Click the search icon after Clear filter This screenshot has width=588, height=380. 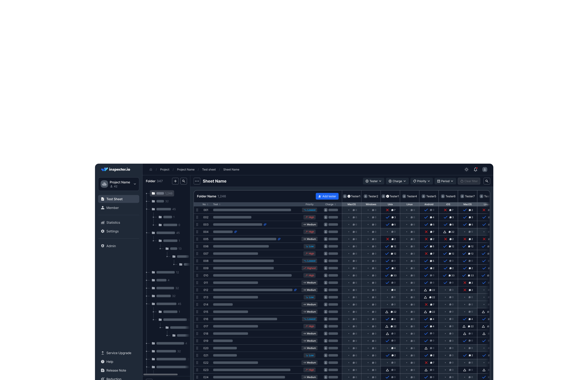[487, 181]
